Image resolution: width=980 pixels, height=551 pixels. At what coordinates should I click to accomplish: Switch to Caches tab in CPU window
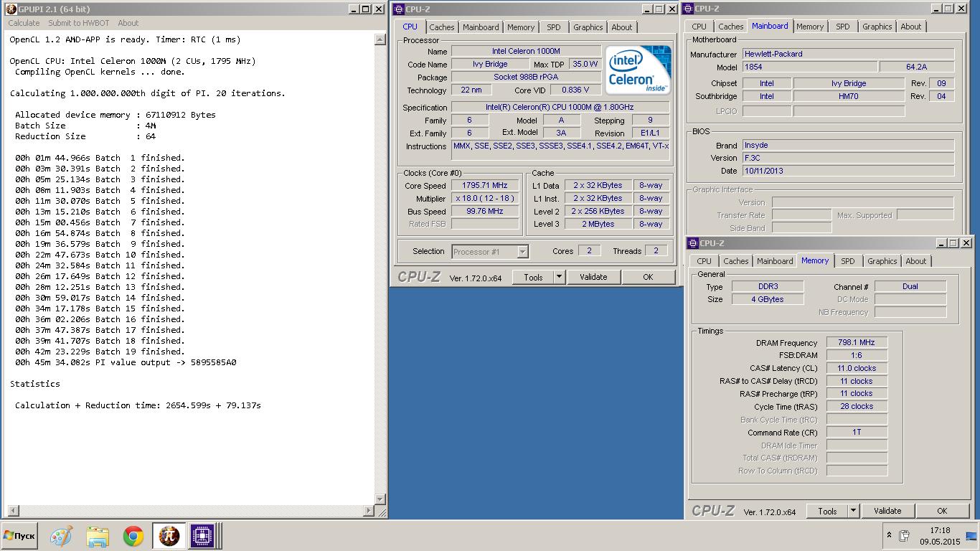point(442,27)
